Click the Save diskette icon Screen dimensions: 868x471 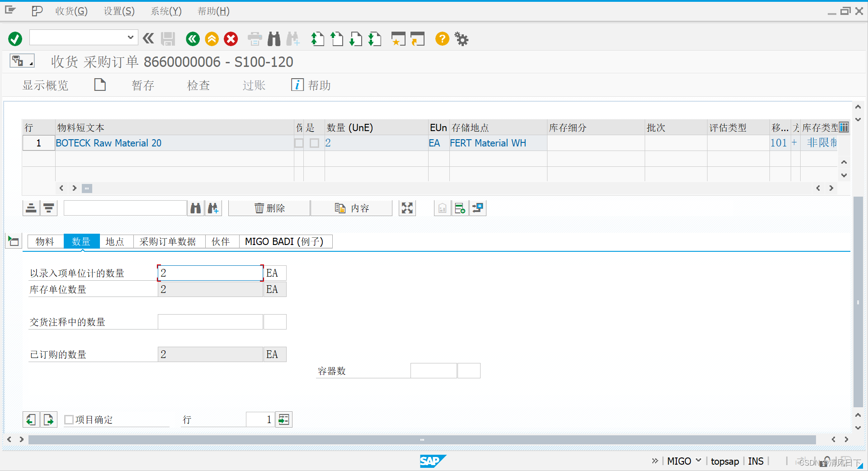tap(168, 39)
